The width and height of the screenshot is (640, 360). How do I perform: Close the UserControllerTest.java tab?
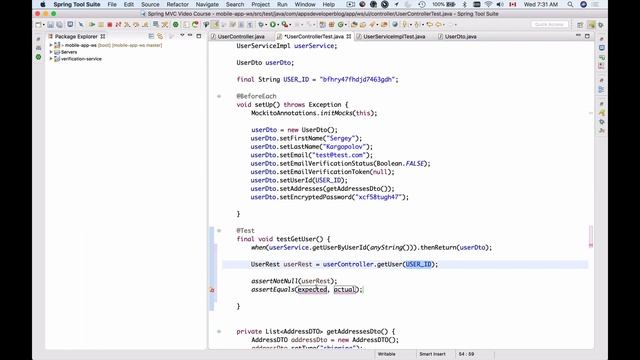point(349,36)
